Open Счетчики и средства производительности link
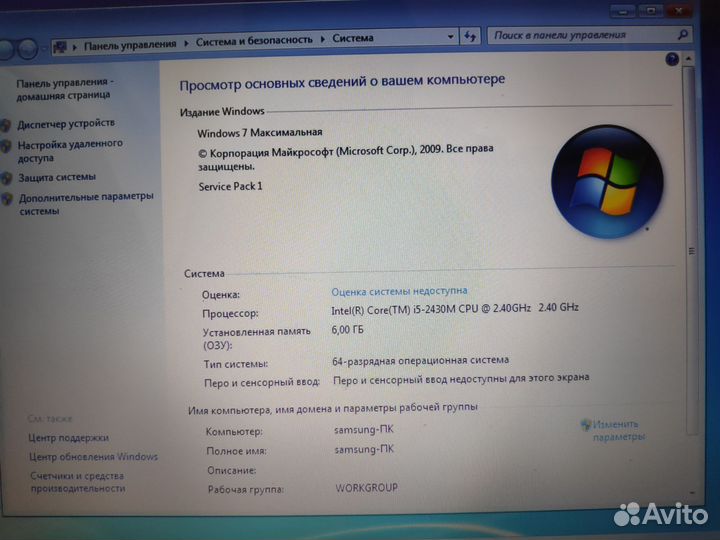Image resolution: width=720 pixels, height=540 pixels. [x=78, y=482]
